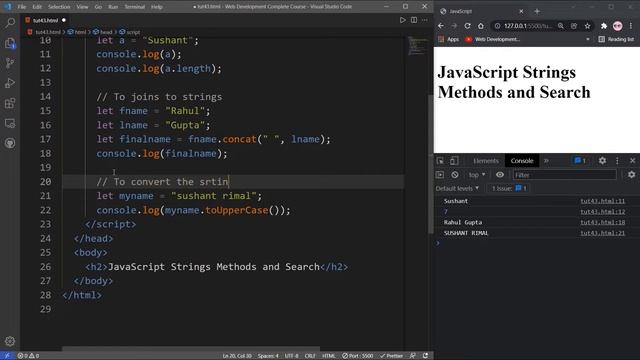Open DevTools settings gear next to issues counter
The width and height of the screenshot is (640, 360).
(602, 161)
